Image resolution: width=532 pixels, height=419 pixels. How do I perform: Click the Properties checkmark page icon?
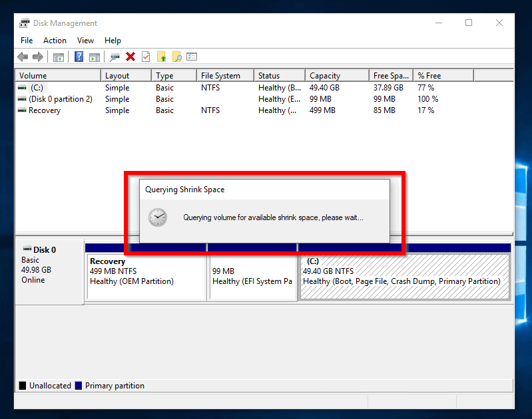pyautogui.click(x=146, y=57)
